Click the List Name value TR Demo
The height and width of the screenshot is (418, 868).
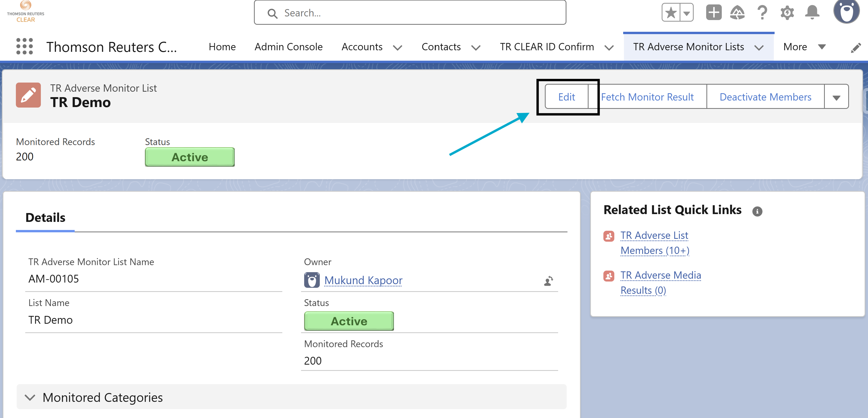click(50, 320)
